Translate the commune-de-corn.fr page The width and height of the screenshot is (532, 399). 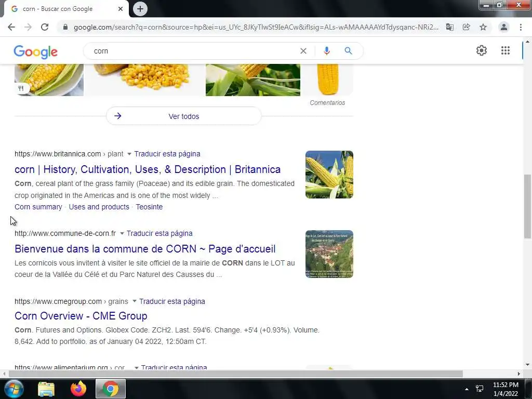159,233
